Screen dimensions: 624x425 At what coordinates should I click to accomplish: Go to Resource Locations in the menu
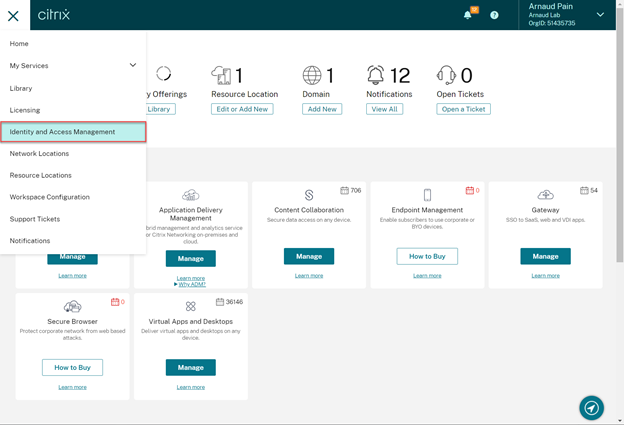point(40,175)
